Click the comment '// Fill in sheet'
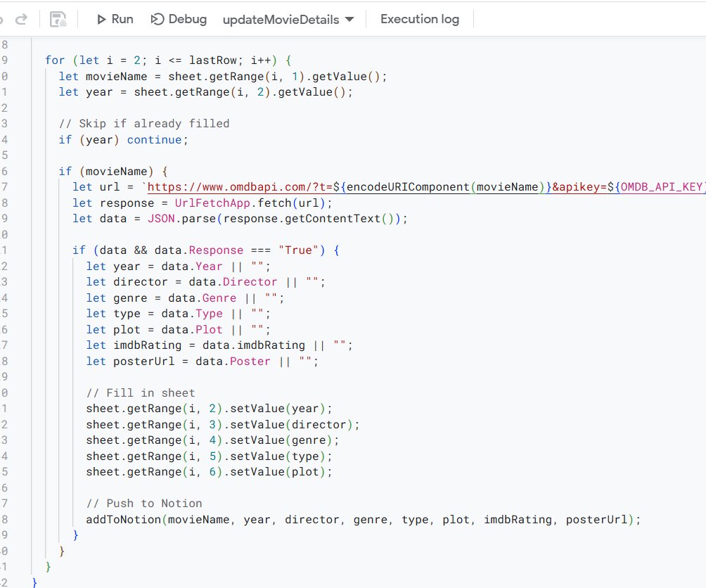The width and height of the screenshot is (706, 588). [x=141, y=393]
